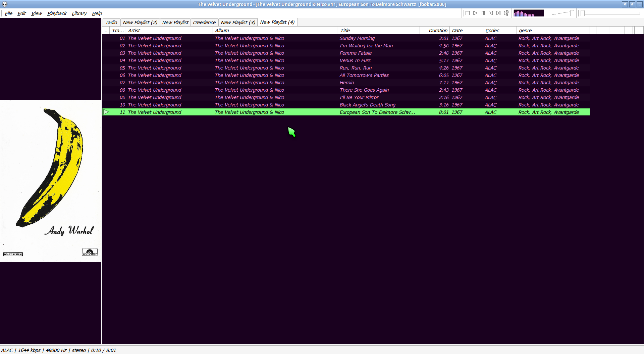Screen dimensions: 644x354
Task: Click the seekbar position handle
Action: click(583, 13)
